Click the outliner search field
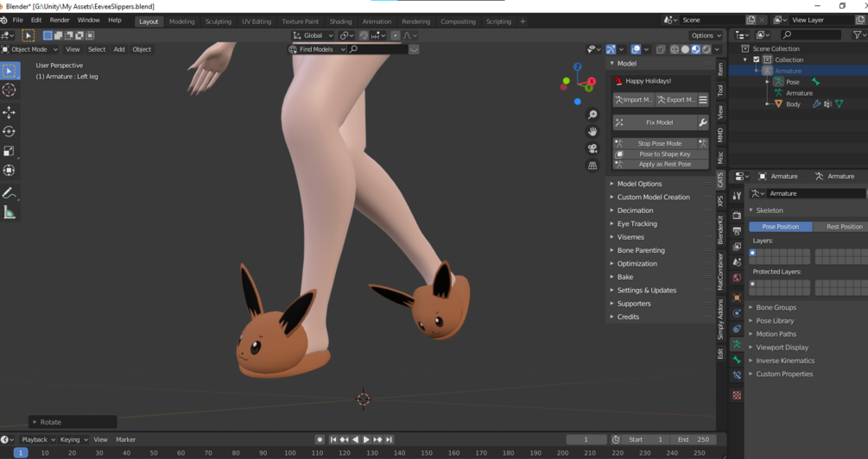This screenshot has width=868, height=459. point(811,35)
